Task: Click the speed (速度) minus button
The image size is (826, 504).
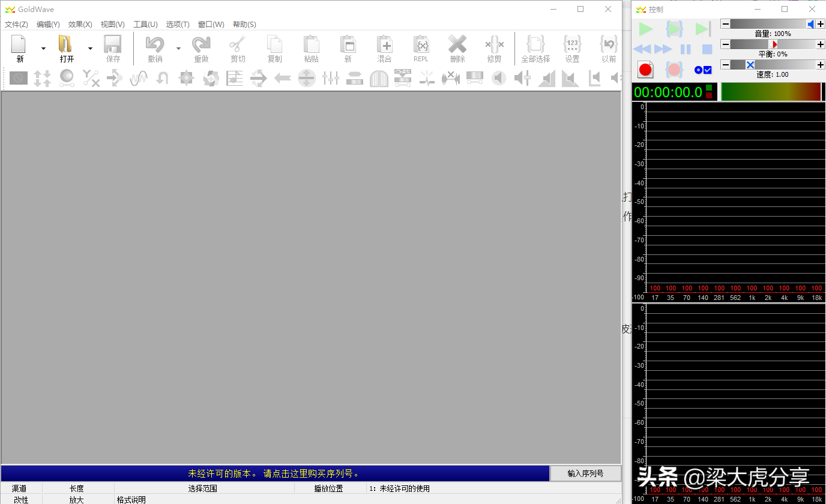Action: pyautogui.click(x=726, y=65)
